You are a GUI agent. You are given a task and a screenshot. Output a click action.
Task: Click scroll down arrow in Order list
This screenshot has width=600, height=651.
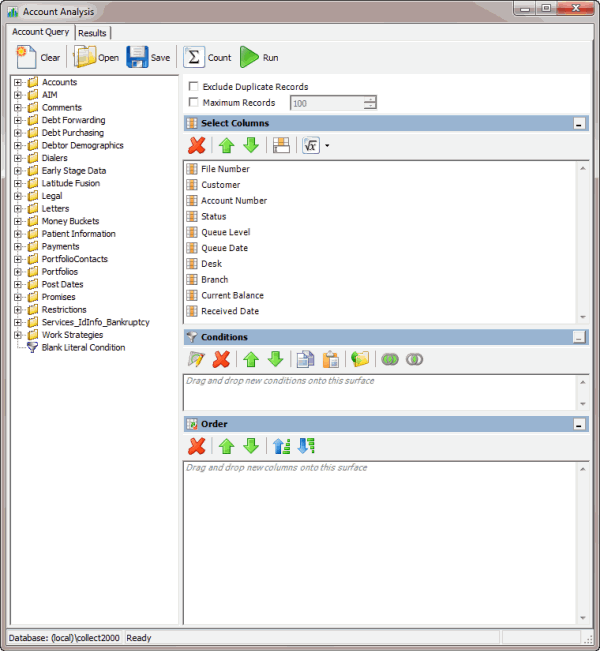pyautogui.click(x=583, y=618)
